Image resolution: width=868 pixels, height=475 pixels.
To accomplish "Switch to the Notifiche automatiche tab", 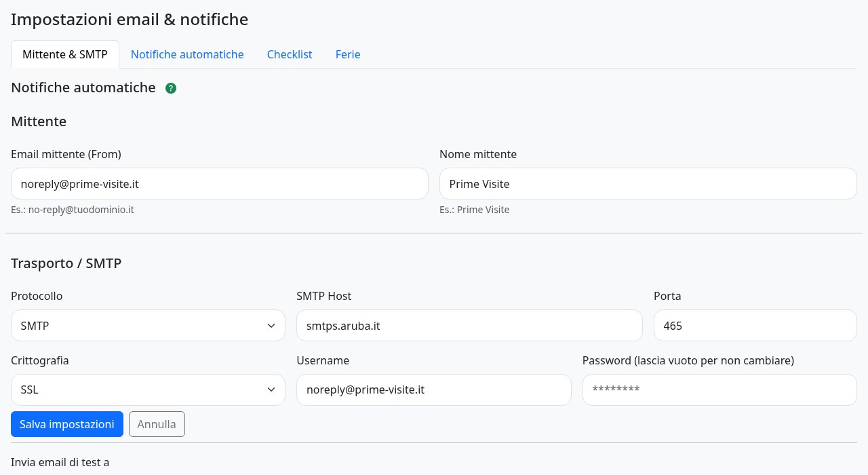I will click(x=187, y=54).
